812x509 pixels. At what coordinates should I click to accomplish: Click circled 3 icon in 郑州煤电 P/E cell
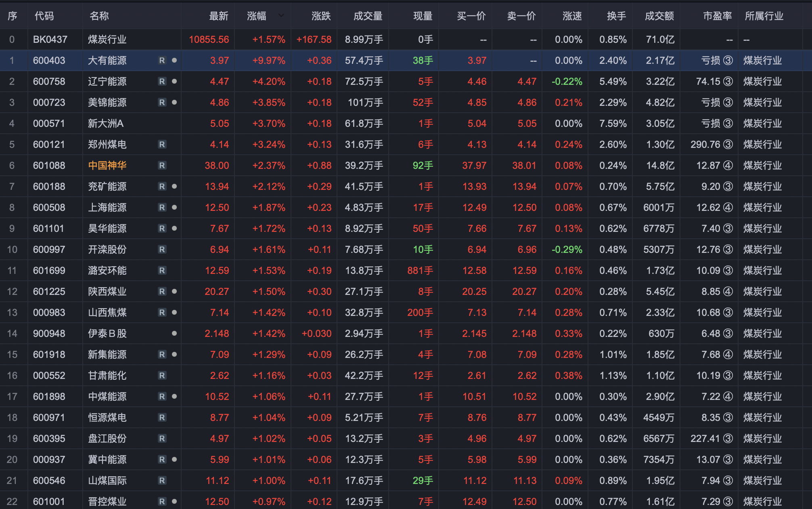[728, 145]
